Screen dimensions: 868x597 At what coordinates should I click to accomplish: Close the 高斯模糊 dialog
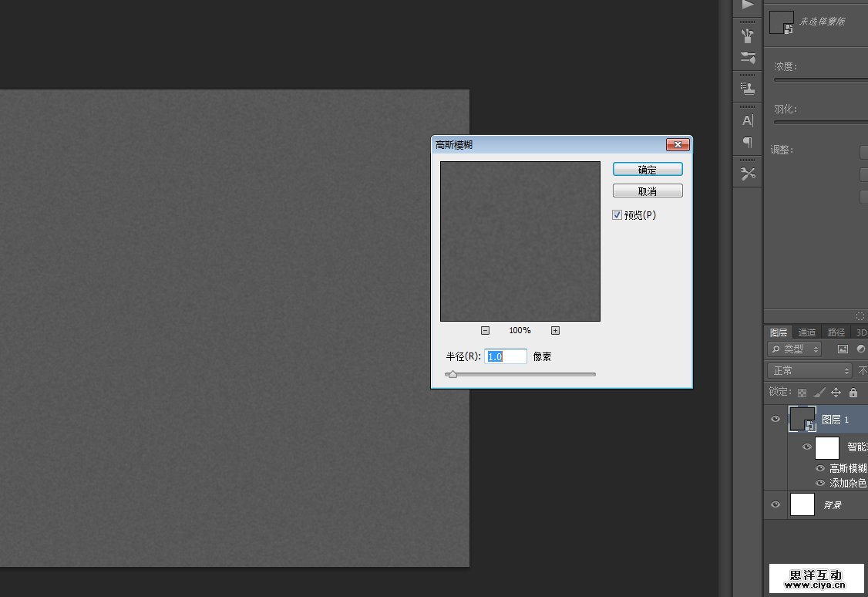point(678,144)
